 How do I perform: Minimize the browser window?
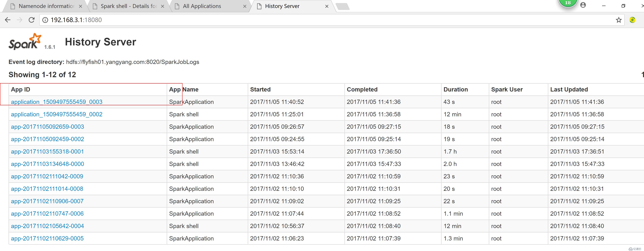[604, 6]
